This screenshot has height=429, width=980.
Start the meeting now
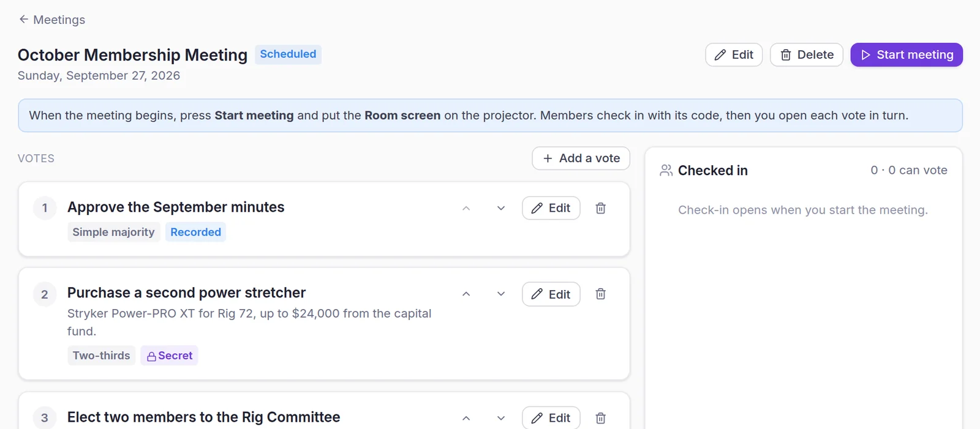point(907,54)
